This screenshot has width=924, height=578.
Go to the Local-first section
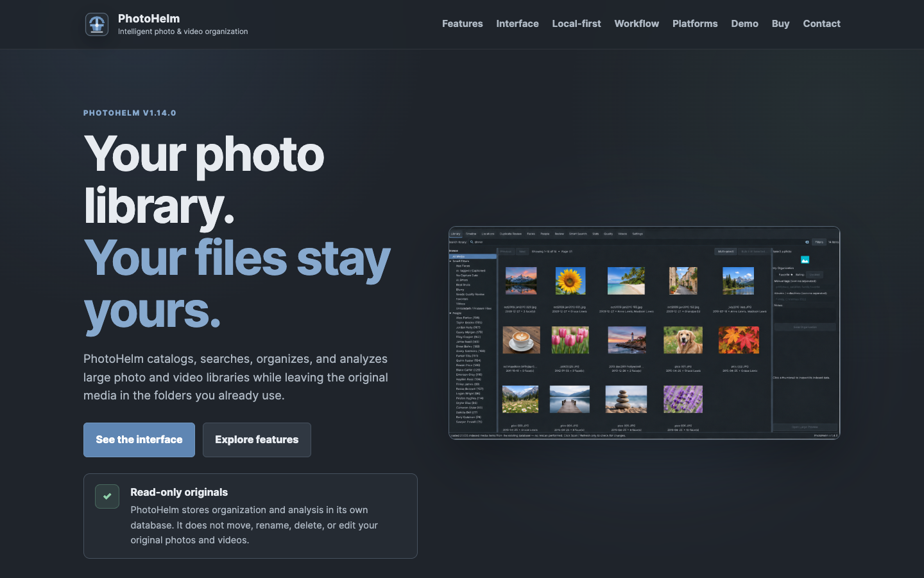[x=576, y=24]
